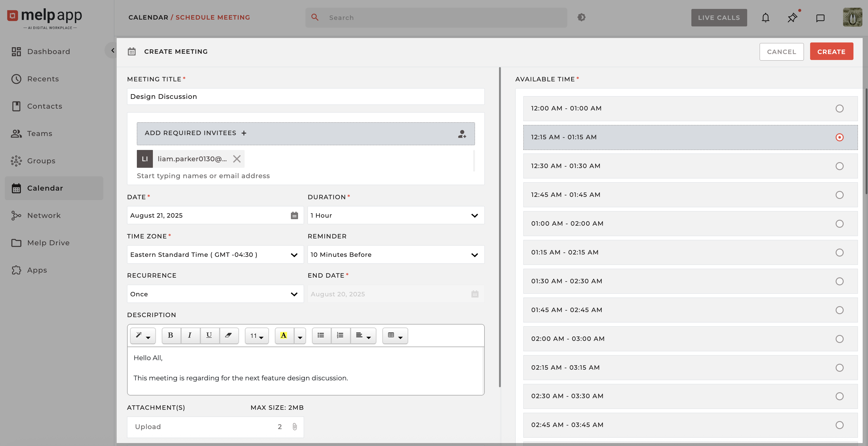Open pinned items via pin icon

pos(792,18)
